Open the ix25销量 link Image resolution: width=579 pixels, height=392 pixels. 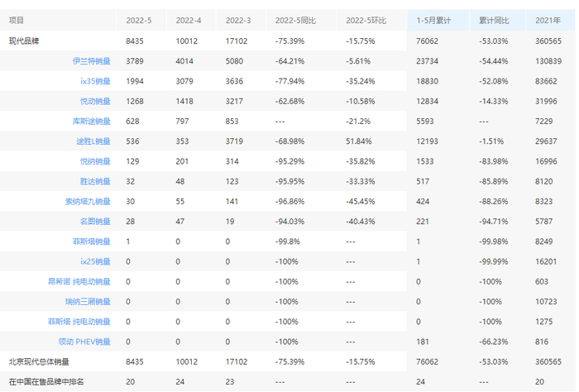[95, 261]
